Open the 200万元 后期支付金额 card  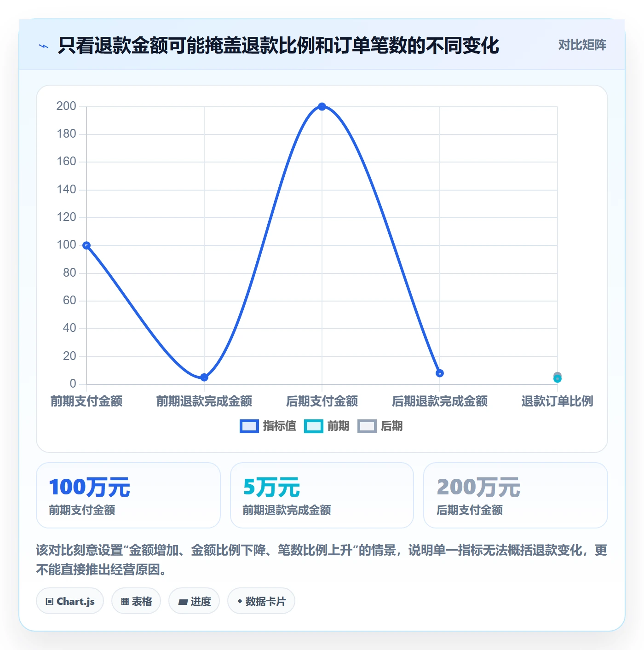pos(516,495)
